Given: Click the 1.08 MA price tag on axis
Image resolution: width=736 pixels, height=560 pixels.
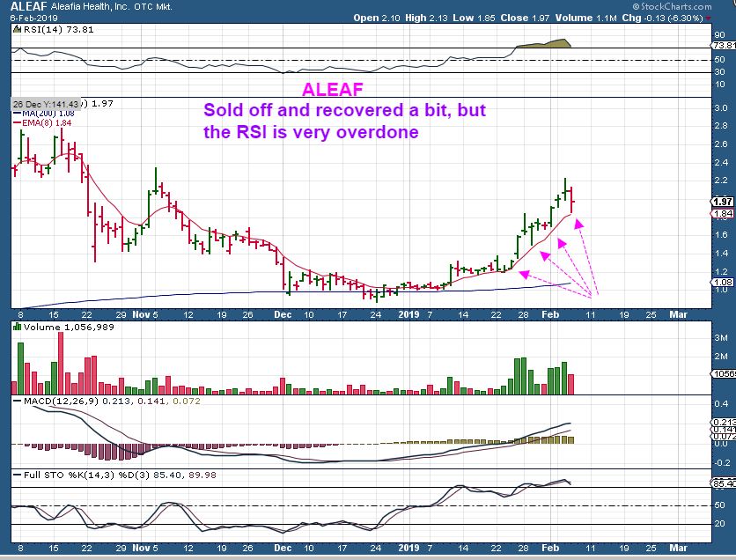Looking at the screenshot, I should pos(723,282).
